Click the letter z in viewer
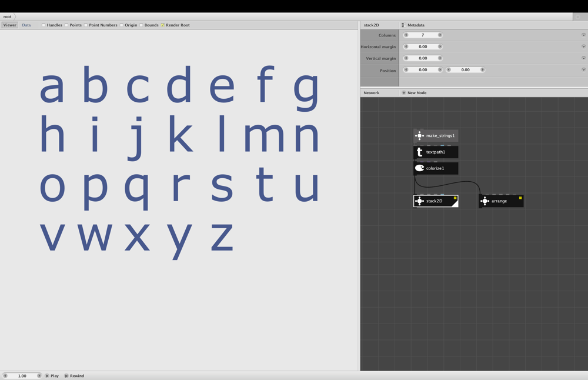588x380 pixels. (x=222, y=236)
